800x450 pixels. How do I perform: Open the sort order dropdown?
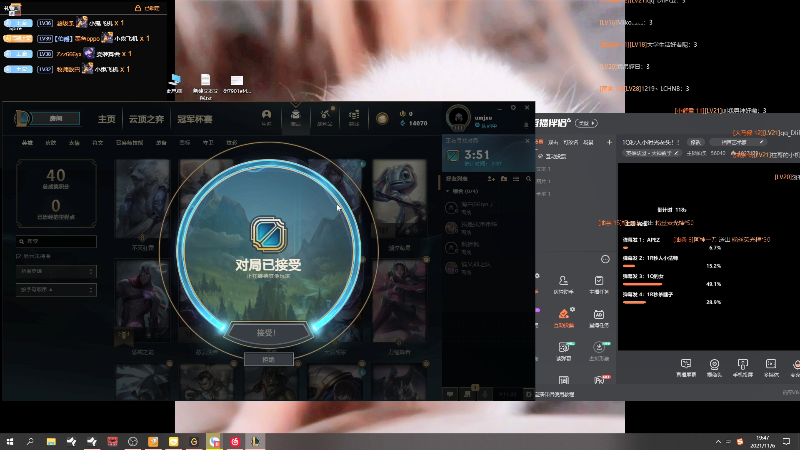[56, 290]
